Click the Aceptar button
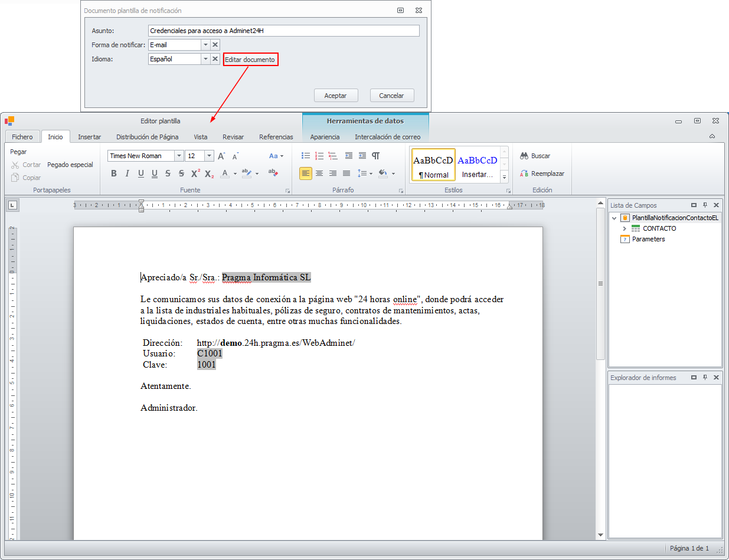The width and height of the screenshot is (729, 560). (336, 96)
